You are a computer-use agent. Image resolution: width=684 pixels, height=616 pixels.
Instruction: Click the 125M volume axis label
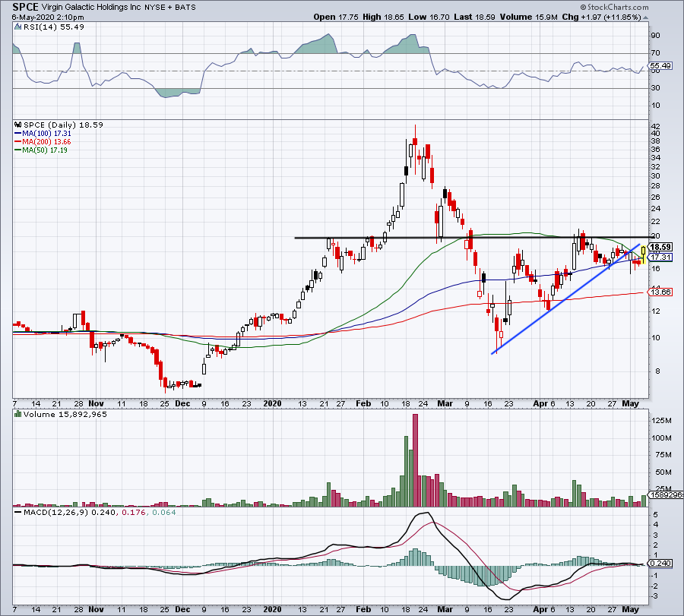pos(661,421)
